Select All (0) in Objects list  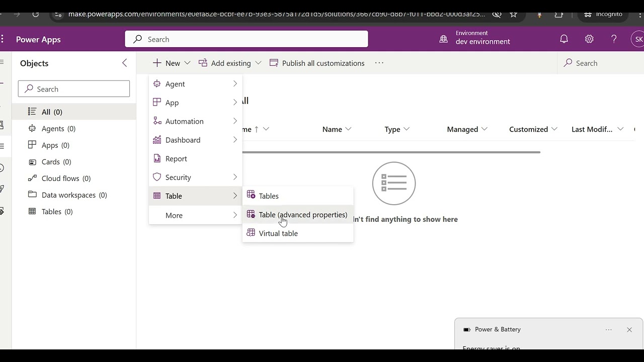(x=74, y=112)
